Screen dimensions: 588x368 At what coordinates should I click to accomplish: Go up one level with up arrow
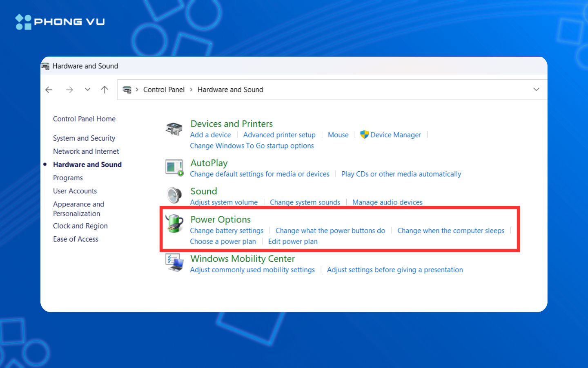click(105, 90)
